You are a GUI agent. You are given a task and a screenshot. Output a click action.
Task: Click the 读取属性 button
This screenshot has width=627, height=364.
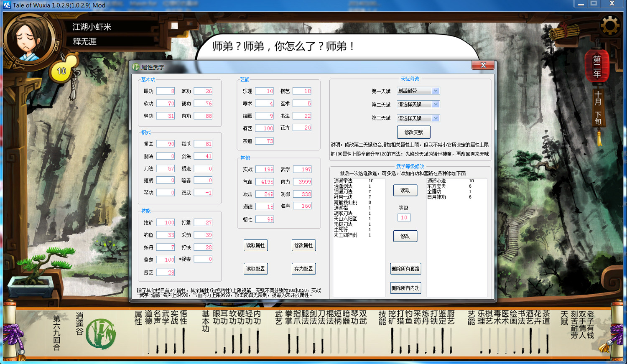pyautogui.click(x=255, y=246)
